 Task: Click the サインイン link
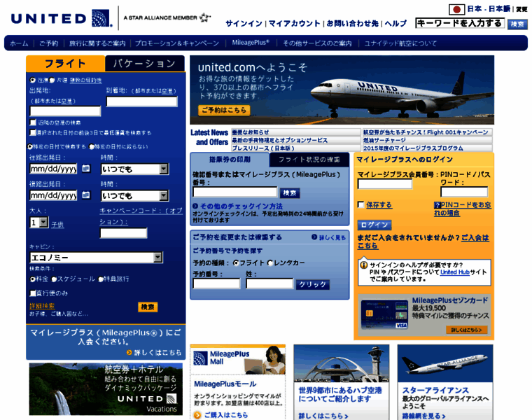click(244, 23)
